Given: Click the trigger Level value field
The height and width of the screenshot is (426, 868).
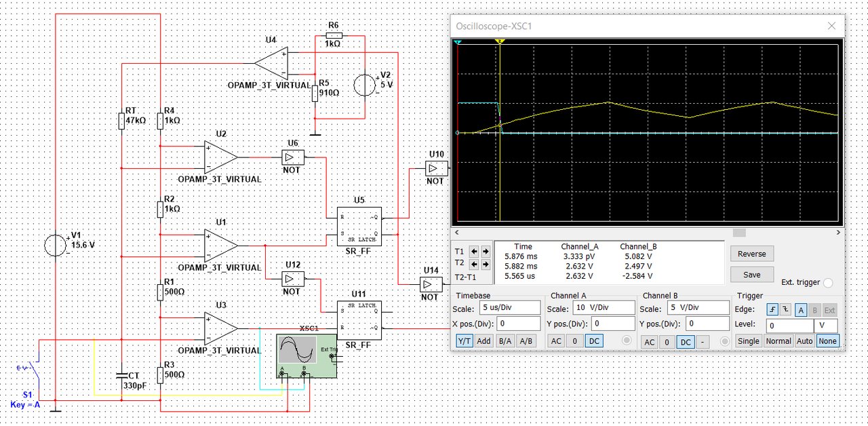Looking at the screenshot, I should pos(789,326).
